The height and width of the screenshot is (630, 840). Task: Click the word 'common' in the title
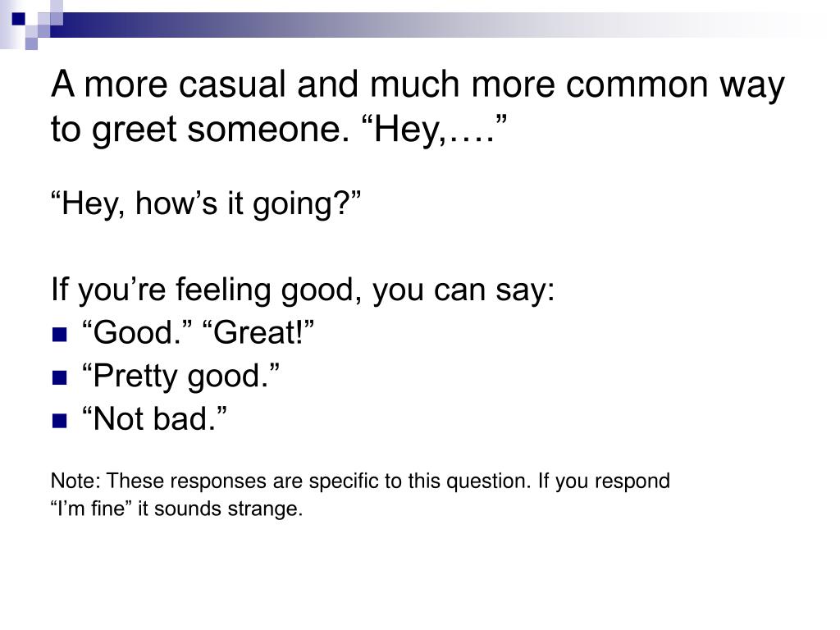637,84
